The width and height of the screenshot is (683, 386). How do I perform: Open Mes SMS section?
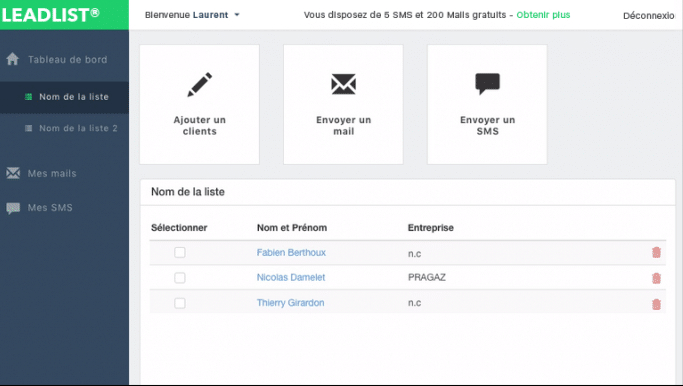50,208
